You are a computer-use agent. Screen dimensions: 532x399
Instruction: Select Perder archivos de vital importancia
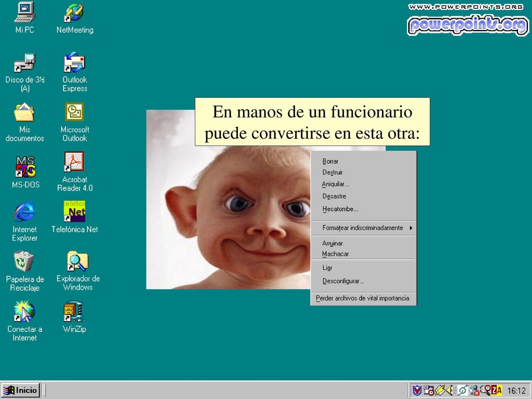363,298
